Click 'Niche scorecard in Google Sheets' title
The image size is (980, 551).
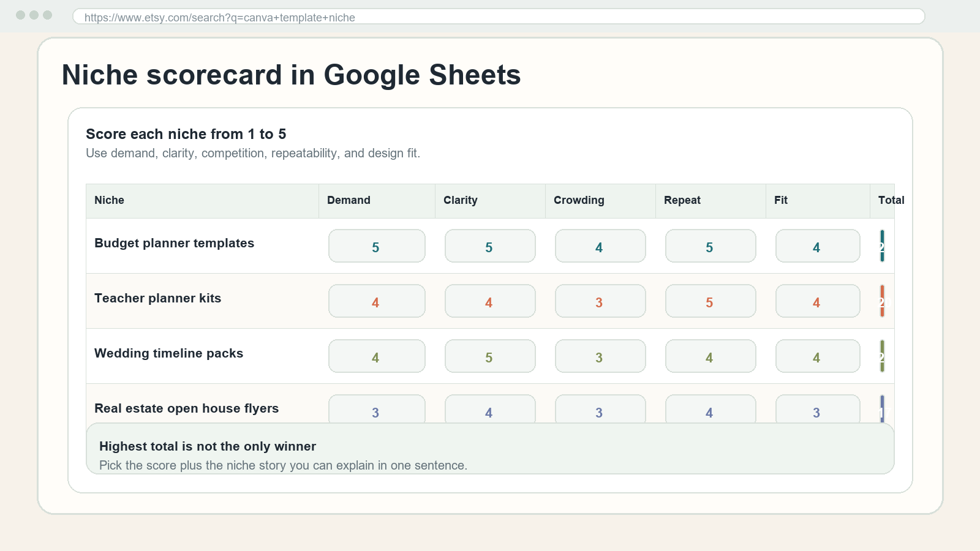point(291,75)
